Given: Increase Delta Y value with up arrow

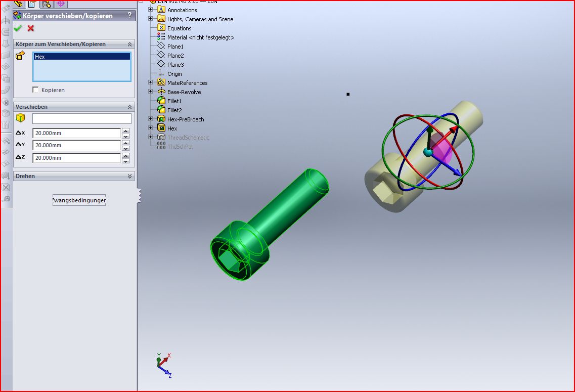Looking at the screenshot, I should pos(126,143).
